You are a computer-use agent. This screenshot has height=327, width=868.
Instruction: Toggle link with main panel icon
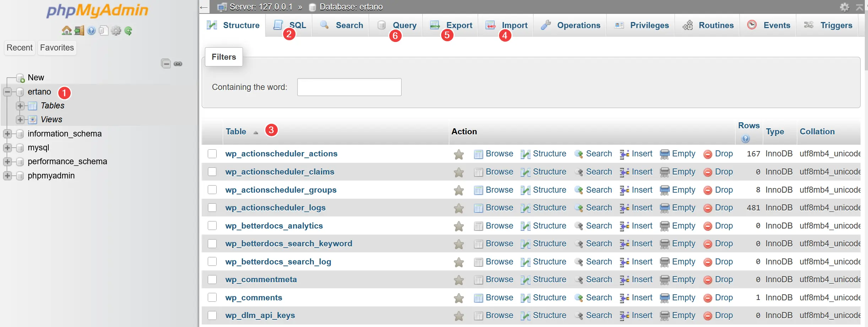click(x=178, y=64)
